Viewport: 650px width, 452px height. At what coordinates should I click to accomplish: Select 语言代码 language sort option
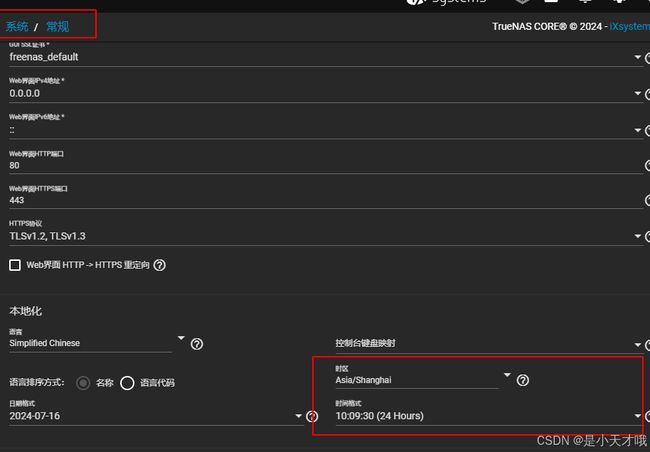[127, 383]
